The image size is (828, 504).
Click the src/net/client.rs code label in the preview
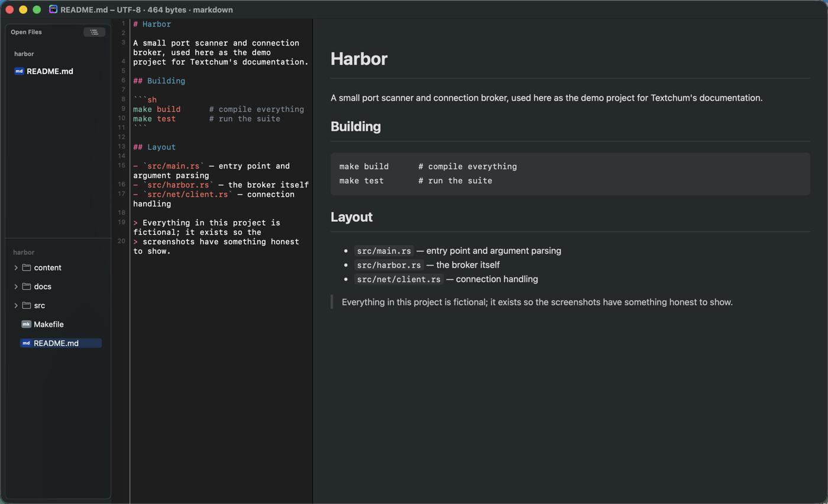click(399, 279)
